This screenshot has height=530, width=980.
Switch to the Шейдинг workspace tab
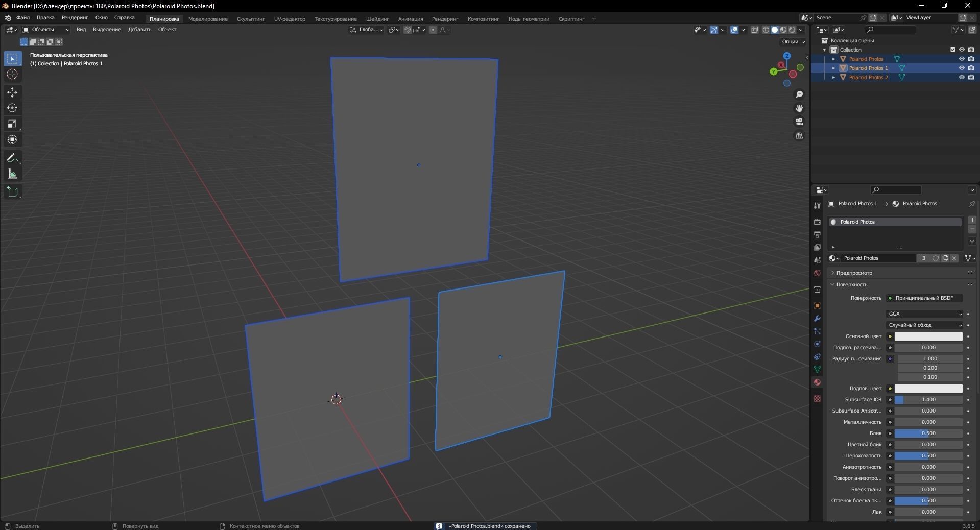coord(377,19)
